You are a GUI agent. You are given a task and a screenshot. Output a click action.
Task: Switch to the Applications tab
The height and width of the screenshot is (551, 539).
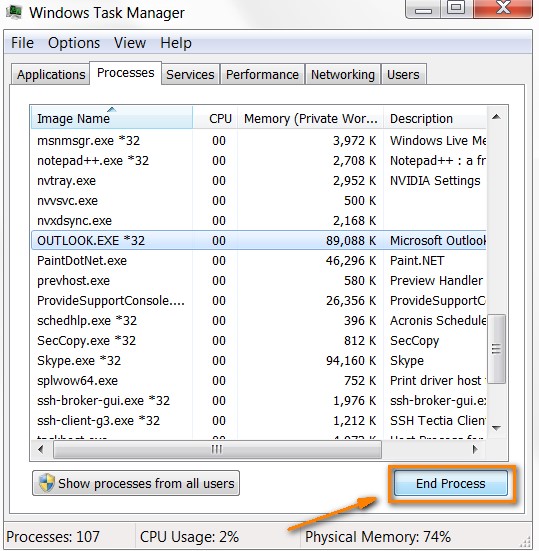(x=51, y=74)
